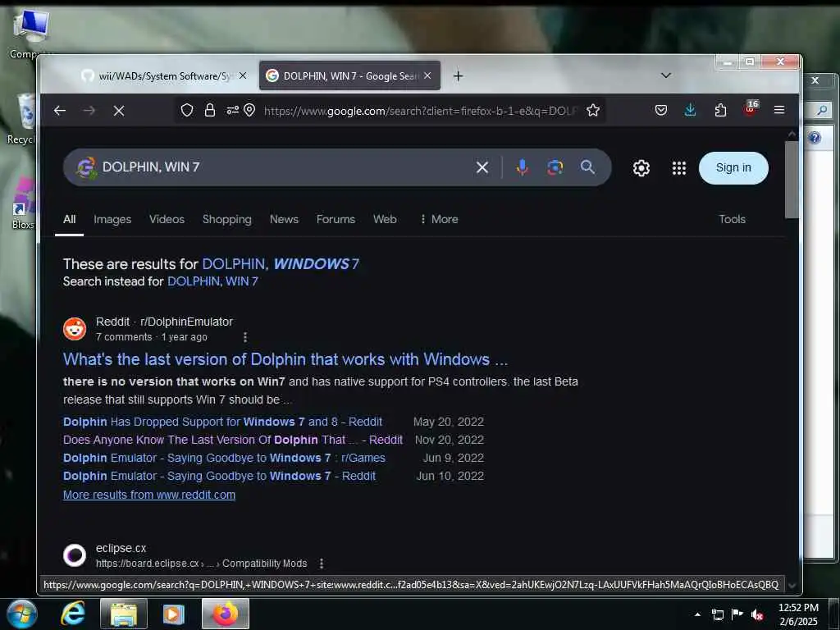The width and height of the screenshot is (840, 630).
Task: Submit the search with the magnifier icon
Action: click(x=587, y=167)
